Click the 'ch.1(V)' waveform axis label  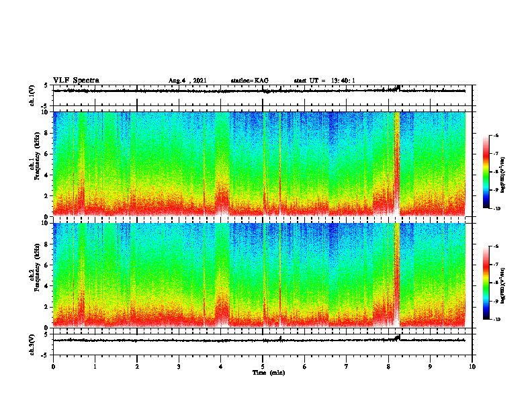(32, 95)
